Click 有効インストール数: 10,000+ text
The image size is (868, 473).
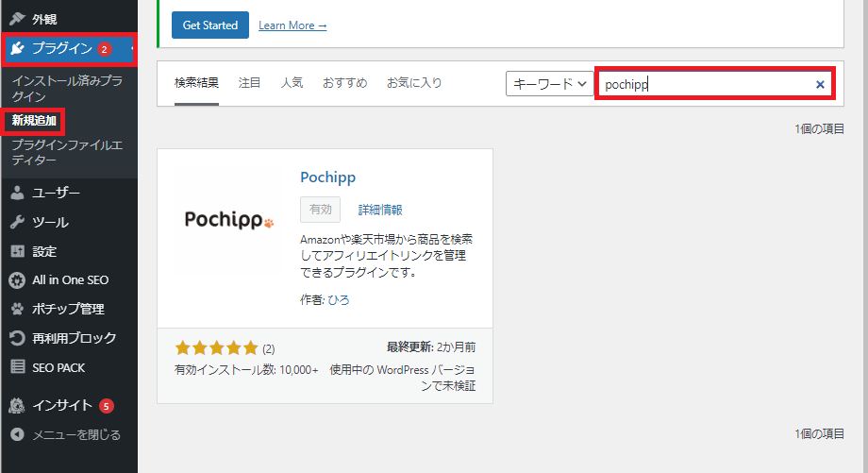point(246,370)
